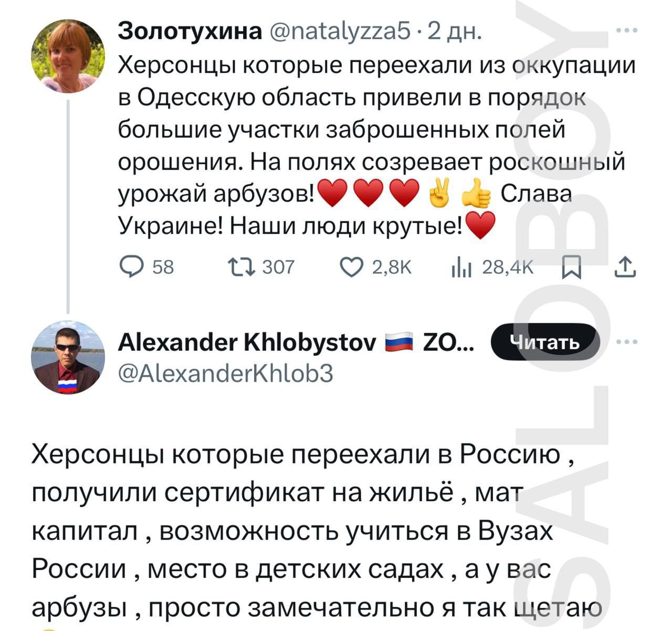Screen dimensions: 672x631
Task: Go to the @AlexanderKhlob3 handle
Action: (x=226, y=374)
